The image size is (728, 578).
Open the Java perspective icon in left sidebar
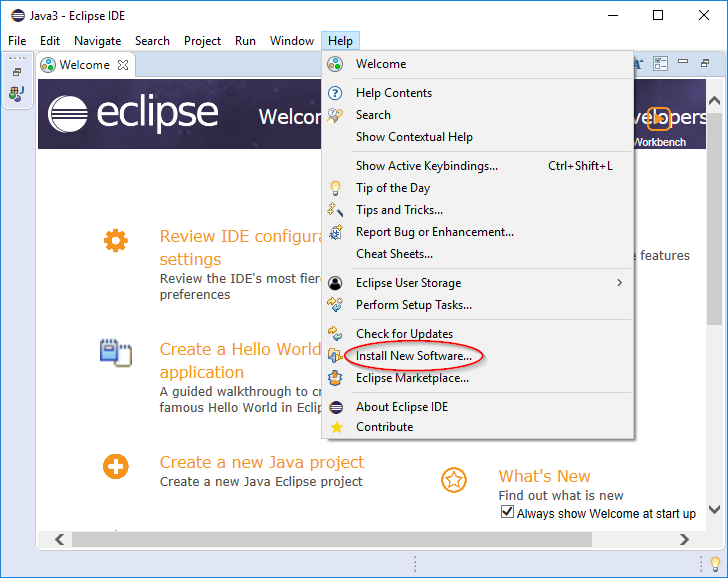(17, 93)
